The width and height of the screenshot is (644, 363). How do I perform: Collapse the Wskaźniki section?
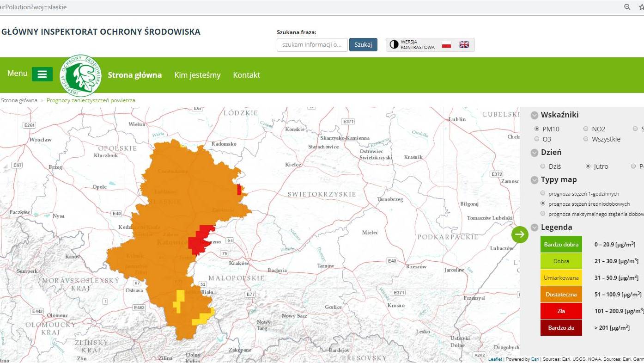point(535,115)
